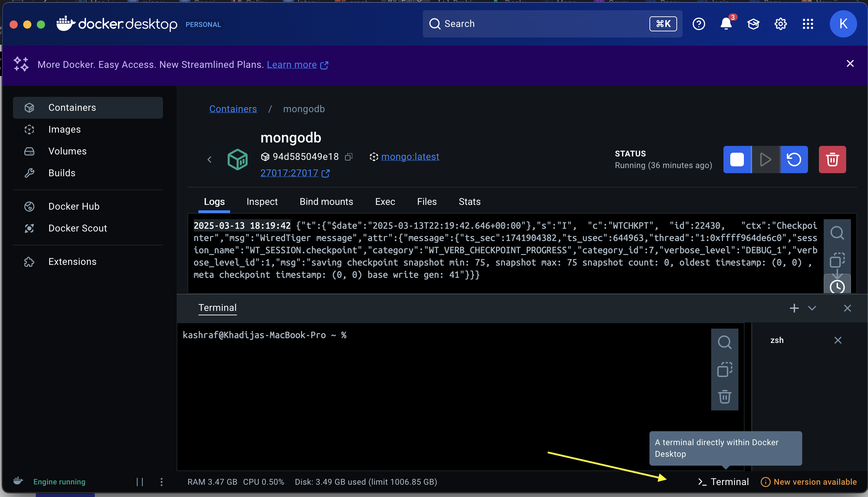Search within the terminal output
This screenshot has height=497, width=868.
point(724,342)
